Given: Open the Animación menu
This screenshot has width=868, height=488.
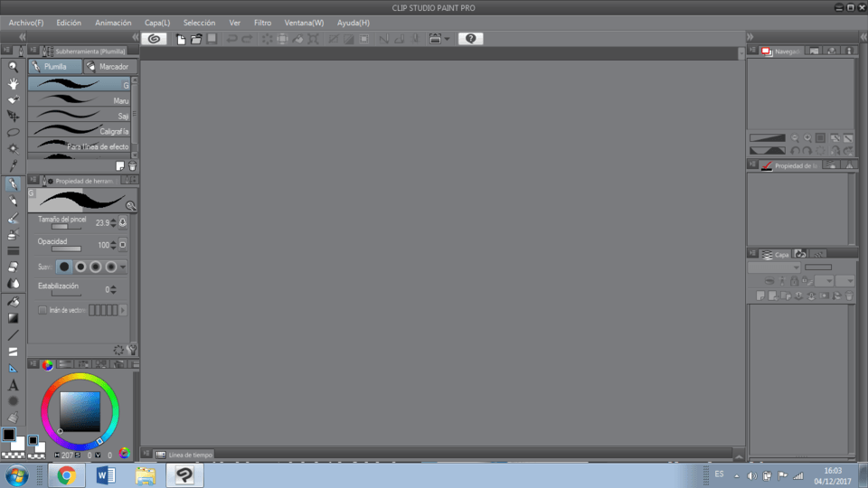Looking at the screenshot, I should click(x=113, y=23).
